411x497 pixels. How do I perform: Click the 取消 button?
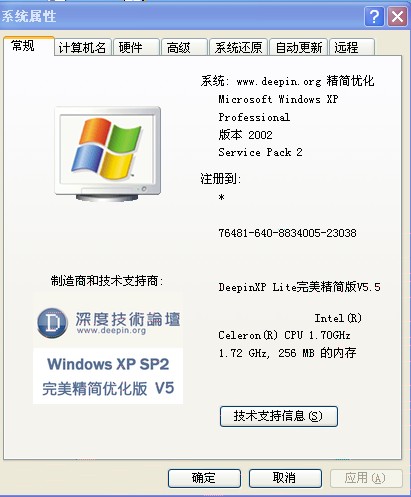click(x=285, y=478)
